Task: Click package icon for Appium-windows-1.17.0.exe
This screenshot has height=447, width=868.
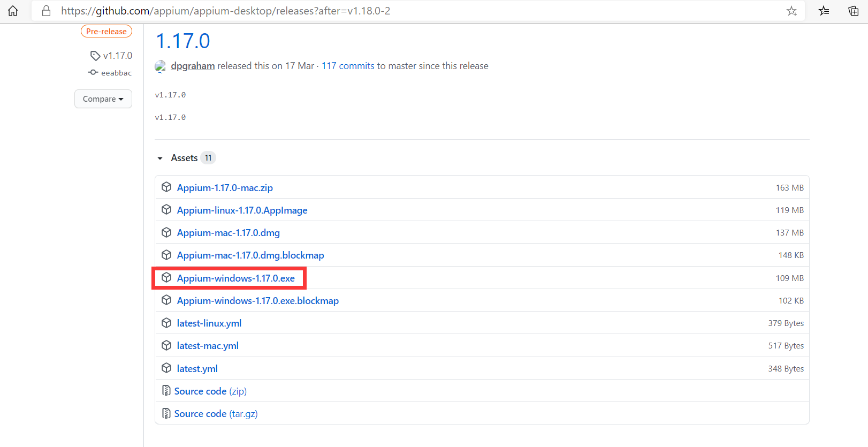Action: (x=166, y=277)
